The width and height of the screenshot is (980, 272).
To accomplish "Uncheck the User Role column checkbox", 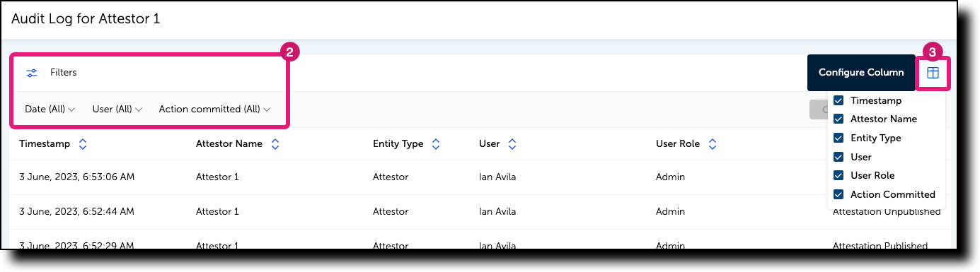I will [x=838, y=175].
